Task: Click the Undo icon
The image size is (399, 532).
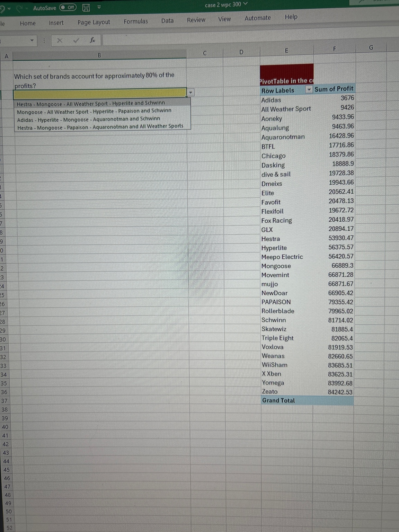Action: pos(3,7)
